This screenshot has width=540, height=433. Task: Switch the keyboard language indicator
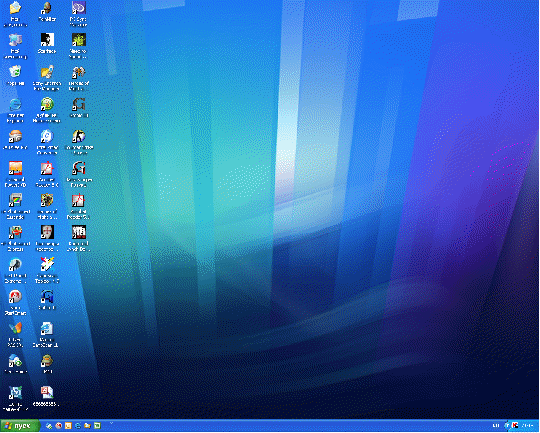(x=496, y=426)
